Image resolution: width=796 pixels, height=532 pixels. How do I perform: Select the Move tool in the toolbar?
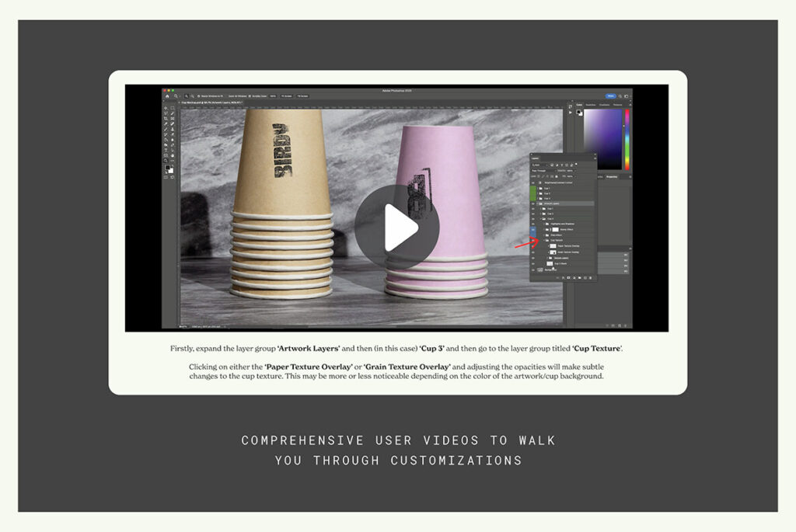click(166, 108)
